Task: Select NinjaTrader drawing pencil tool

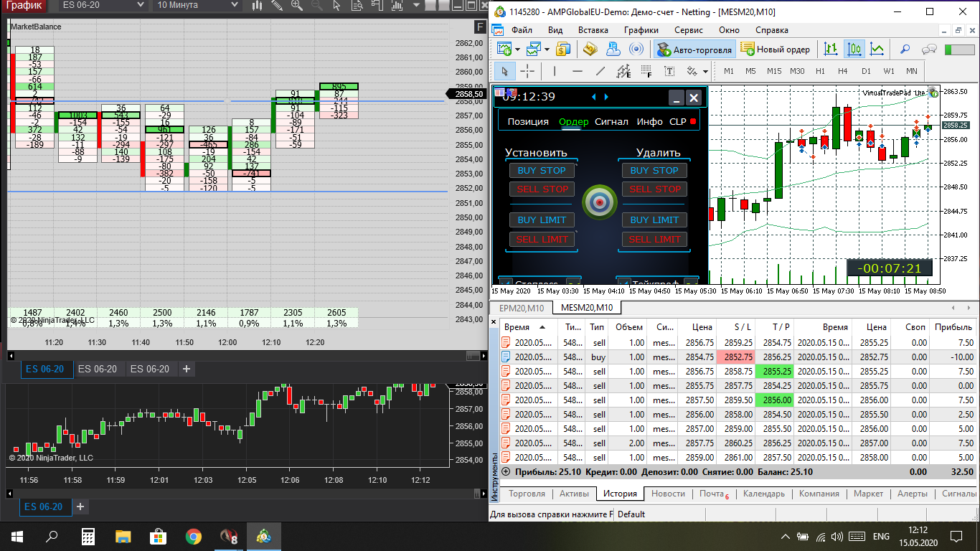Action: click(277, 6)
